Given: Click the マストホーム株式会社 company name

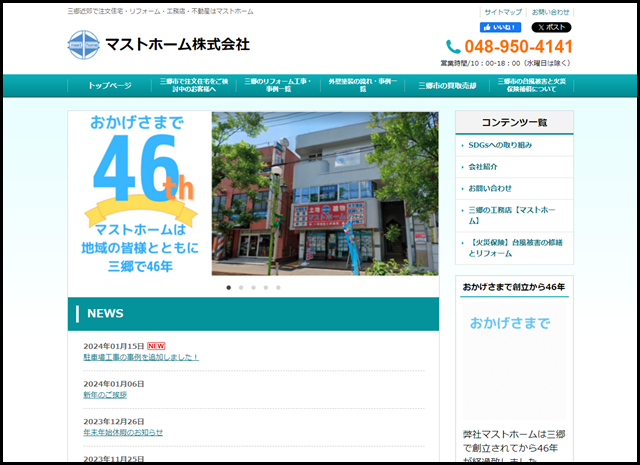Looking at the screenshot, I should (x=178, y=44).
